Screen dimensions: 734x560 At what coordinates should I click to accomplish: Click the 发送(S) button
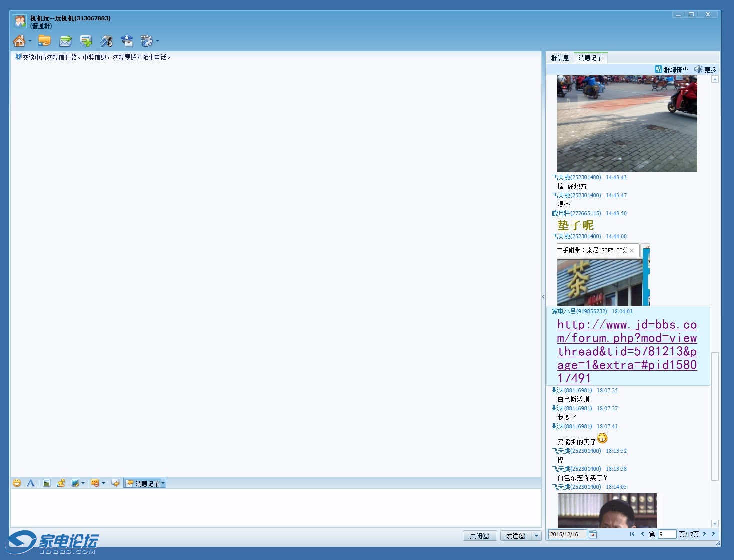pos(516,535)
